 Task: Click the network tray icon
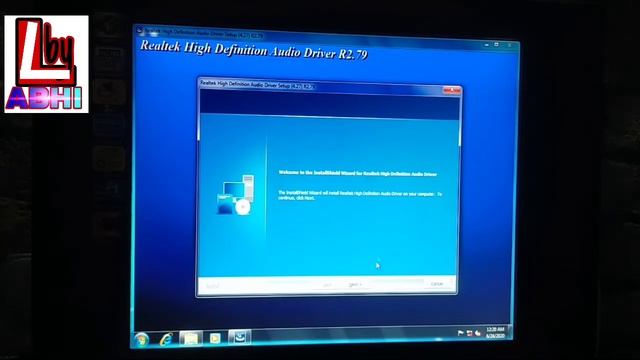tap(469, 333)
